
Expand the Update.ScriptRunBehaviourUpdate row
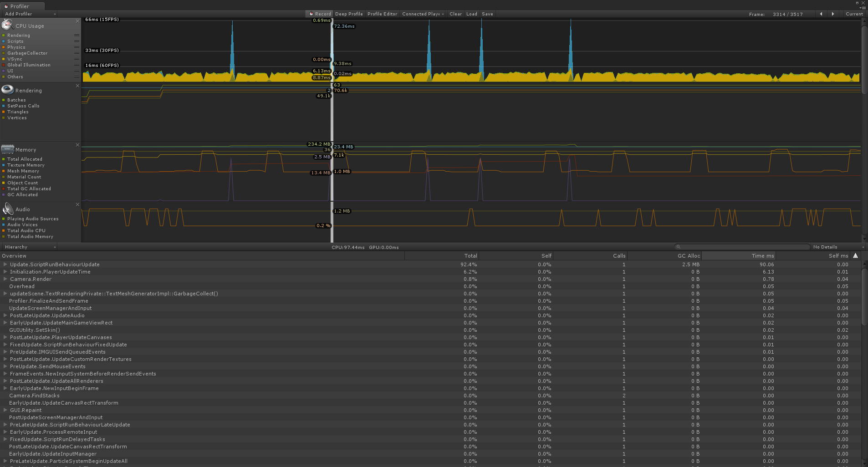coord(5,264)
